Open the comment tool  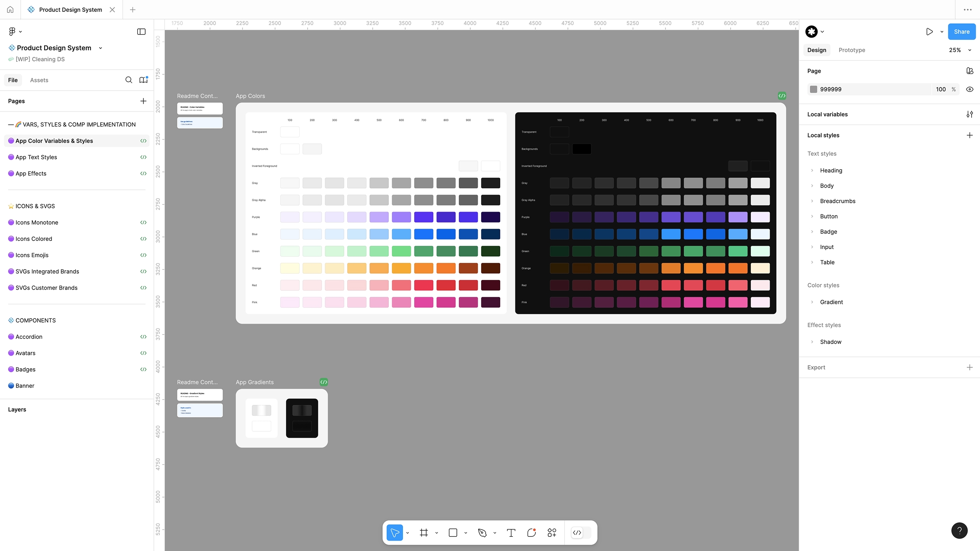click(x=532, y=533)
